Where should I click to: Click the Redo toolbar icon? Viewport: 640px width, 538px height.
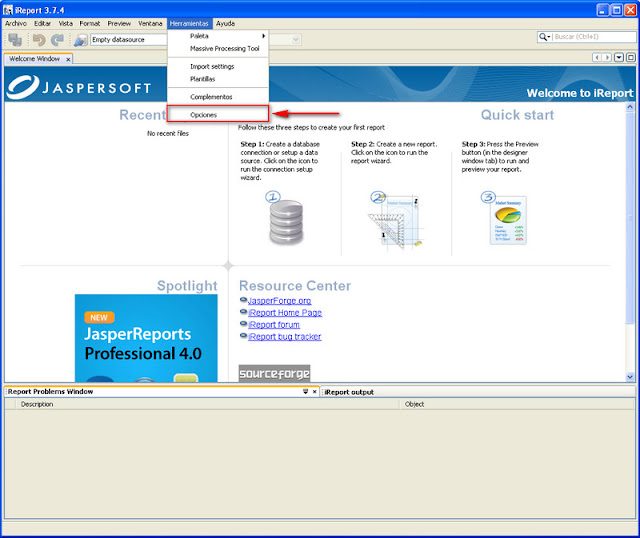(x=57, y=40)
